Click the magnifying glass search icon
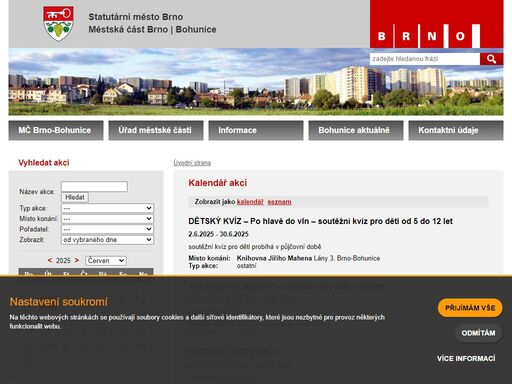 click(x=491, y=59)
